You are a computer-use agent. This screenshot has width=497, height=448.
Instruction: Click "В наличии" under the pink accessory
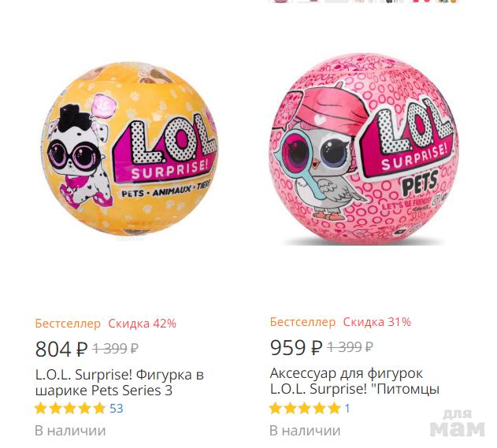[x=305, y=431]
